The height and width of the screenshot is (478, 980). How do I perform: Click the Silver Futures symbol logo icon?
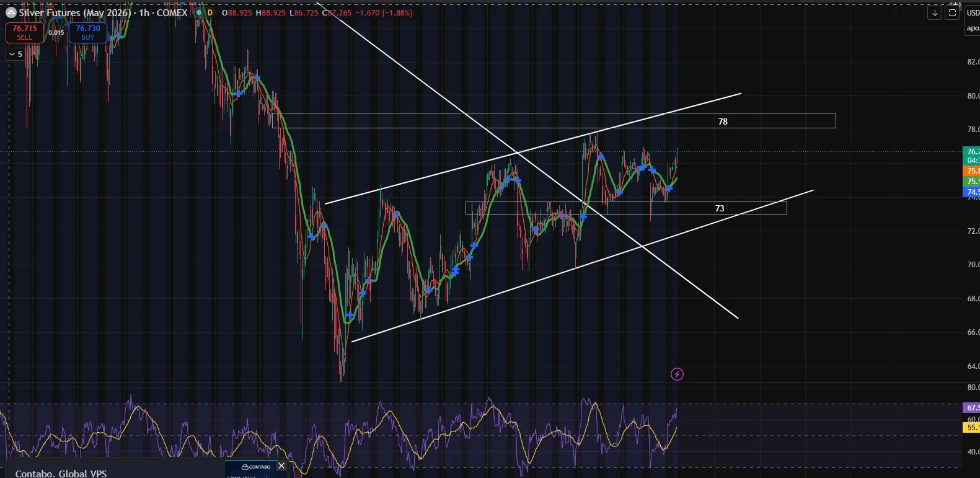click(11, 12)
